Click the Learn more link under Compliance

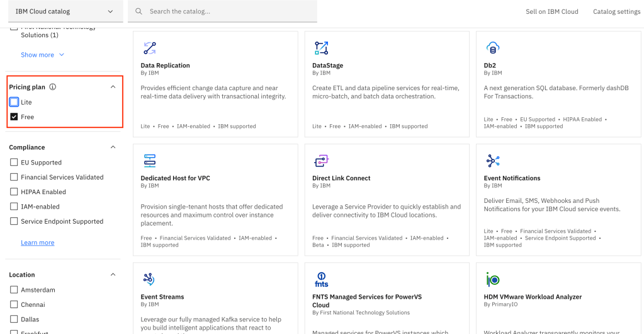click(37, 243)
